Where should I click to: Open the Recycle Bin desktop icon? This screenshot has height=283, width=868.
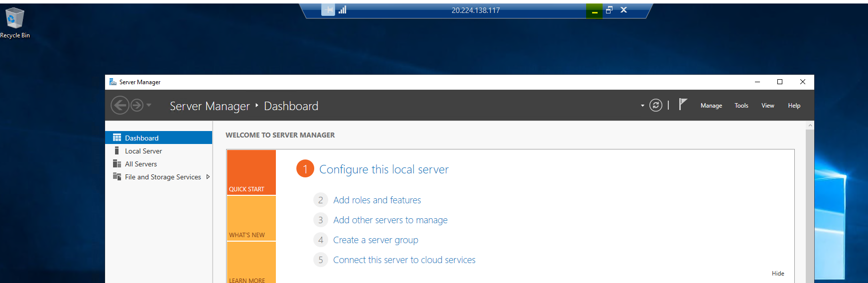pyautogui.click(x=14, y=23)
